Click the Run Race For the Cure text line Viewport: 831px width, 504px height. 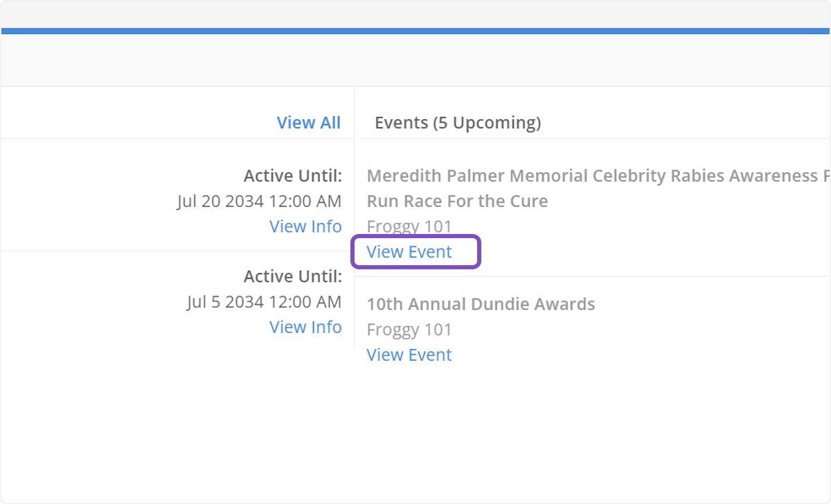coord(457,201)
